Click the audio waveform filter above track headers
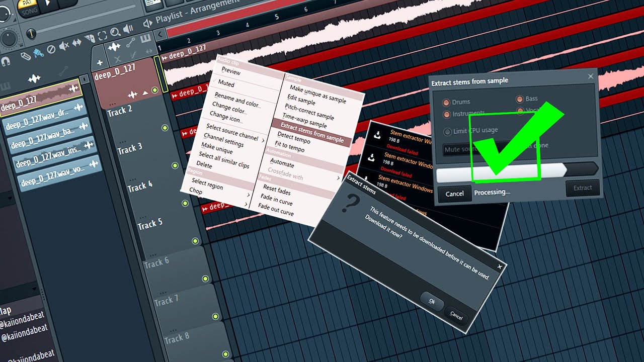The image size is (644, 362). pyautogui.click(x=115, y=47)
